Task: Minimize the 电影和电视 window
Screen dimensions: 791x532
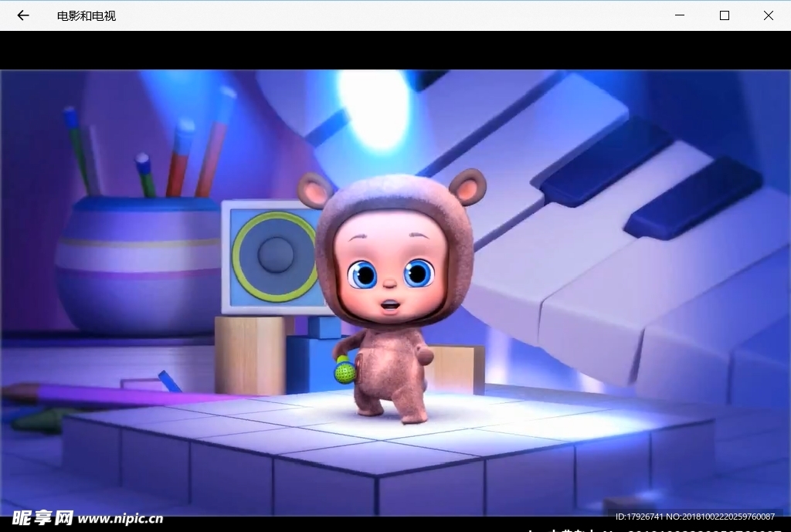Action: [680, 15]
